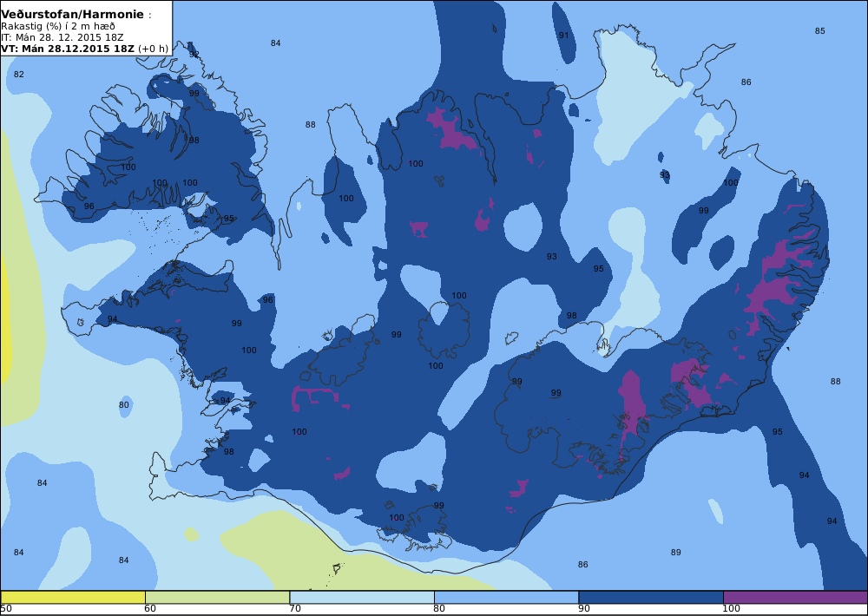This screenshot has width=868, height=616.
Task: Click the bold 'VT: Mán 28.12.2015 18Z' line
Action: click(x=68, y=49)
